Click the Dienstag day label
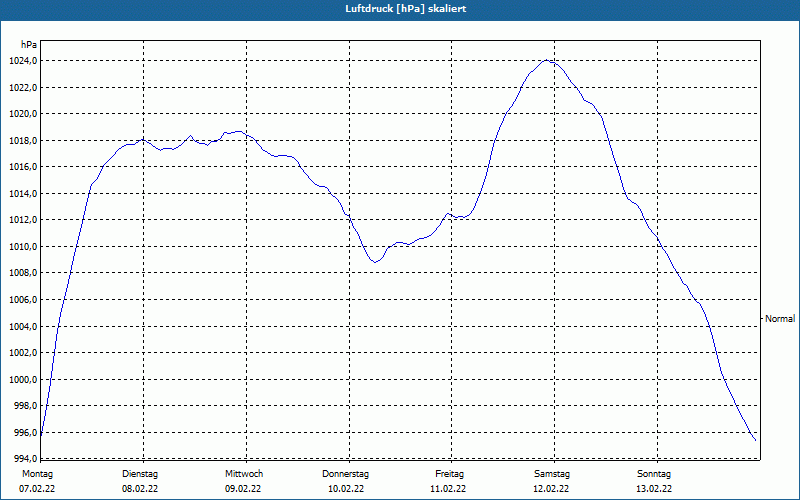800x500 pixels. pos(140,474)
